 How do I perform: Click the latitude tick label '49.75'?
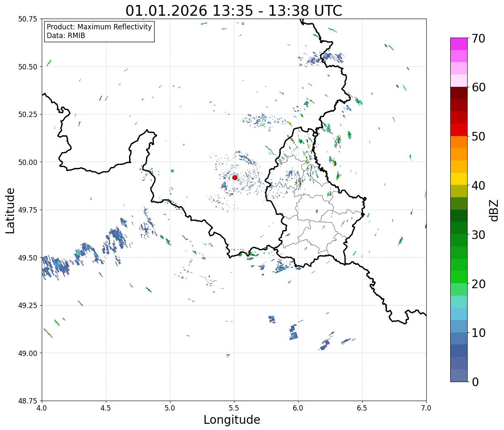pyautogui.click(x=28, y=210)
